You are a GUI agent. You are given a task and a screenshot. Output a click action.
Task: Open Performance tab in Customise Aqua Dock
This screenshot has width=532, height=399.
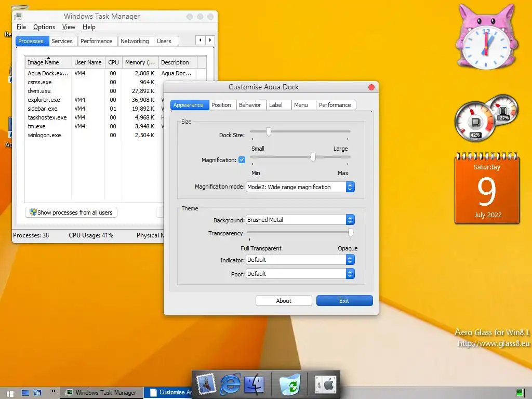pos(335,105)
